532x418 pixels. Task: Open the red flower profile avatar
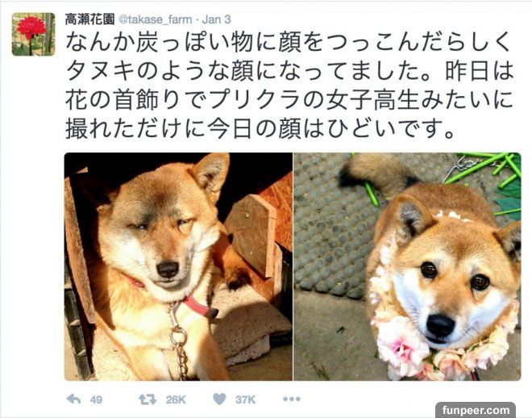[x=33, y=34]
